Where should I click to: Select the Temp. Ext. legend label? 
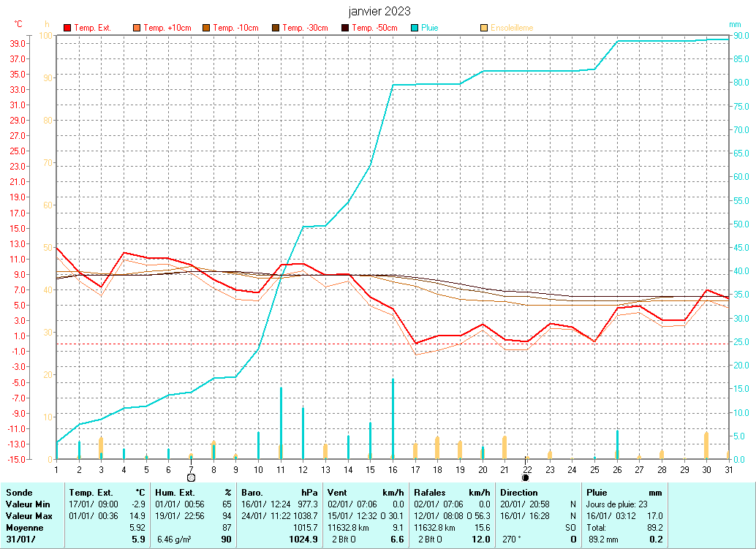point(93,28)
